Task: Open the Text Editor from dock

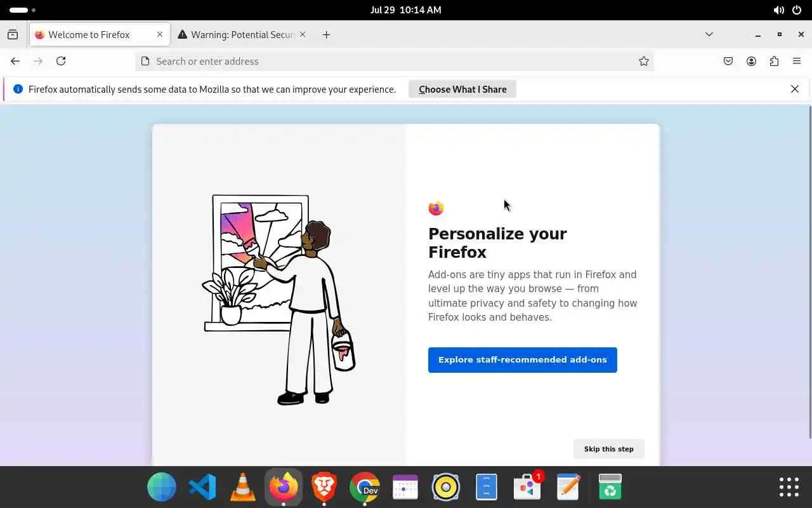Action: tap(568, 488)
